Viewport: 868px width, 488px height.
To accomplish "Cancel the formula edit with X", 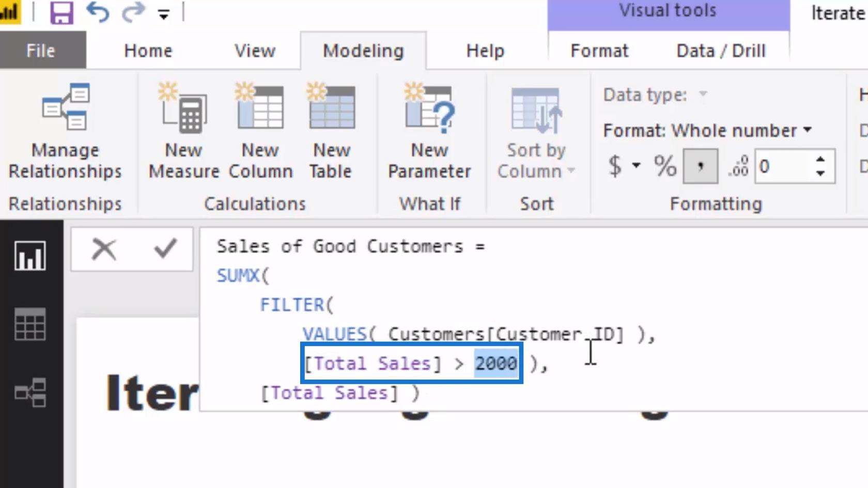I will point(104,249).
